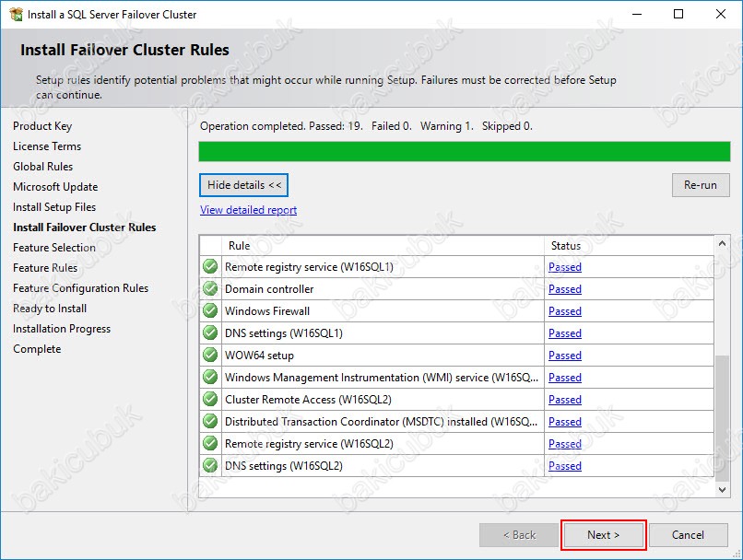Viewport: 743px width, 560px height.
Task: Click green check icon for WMI service rule
Action: click(210, 377)
